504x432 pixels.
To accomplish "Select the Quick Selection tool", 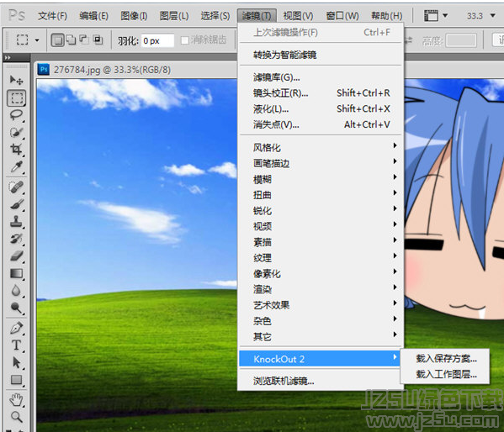I will (16, 132).
